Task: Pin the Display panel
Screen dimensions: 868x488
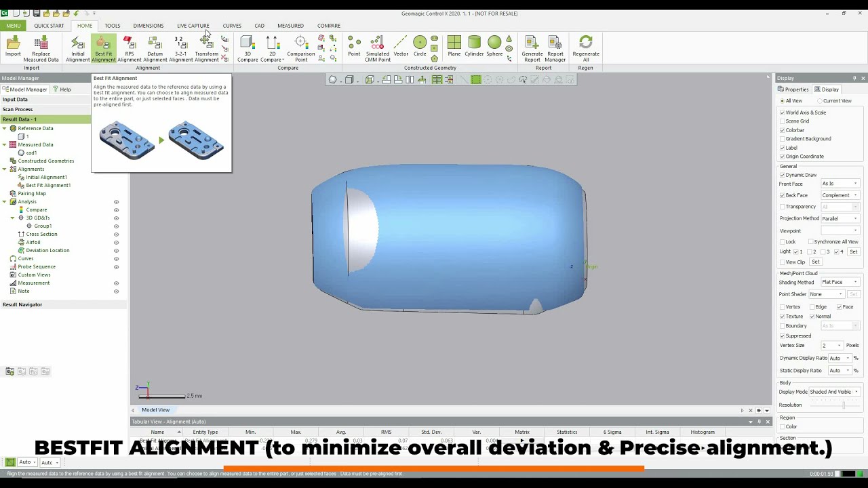Action: pos(854,79)
